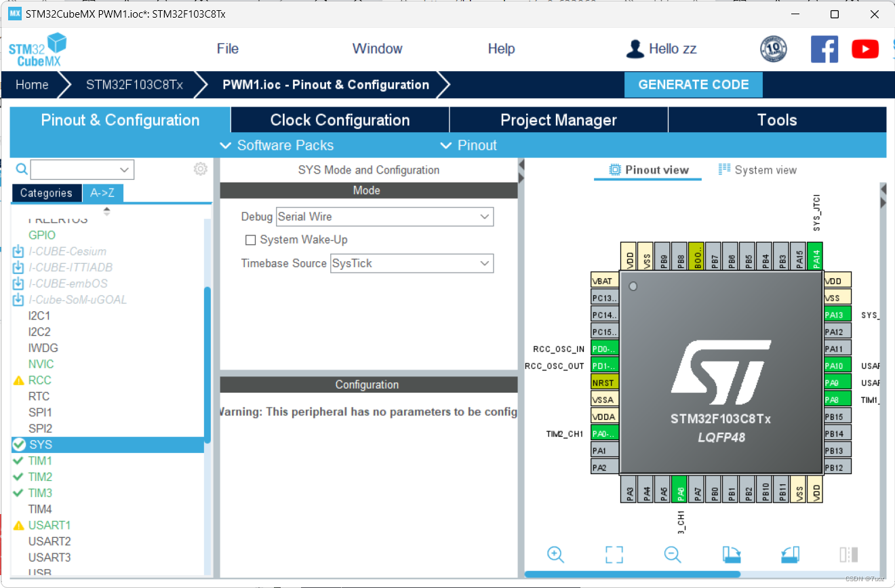
Task: Select the Pinout & Configuration tab
Action: click(x=120, y=120)
